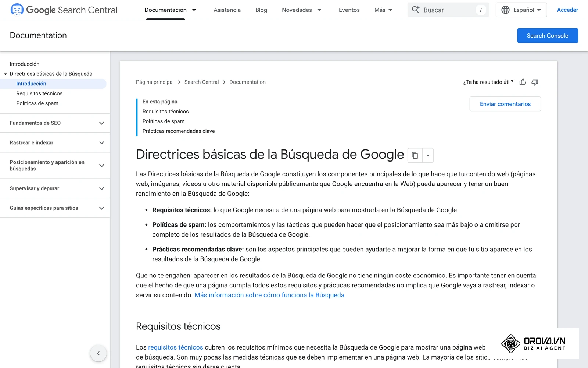Click the Documentation breadcrumb

[248, 82]
